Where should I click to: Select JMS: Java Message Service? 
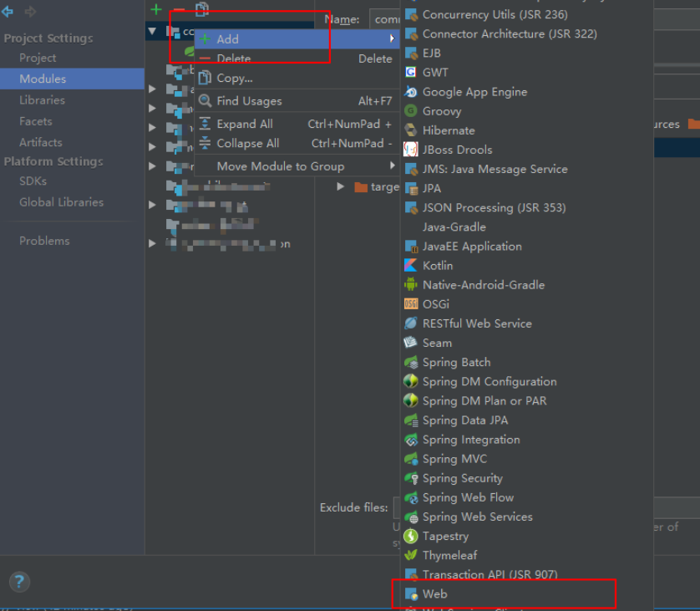coord(527,169)
